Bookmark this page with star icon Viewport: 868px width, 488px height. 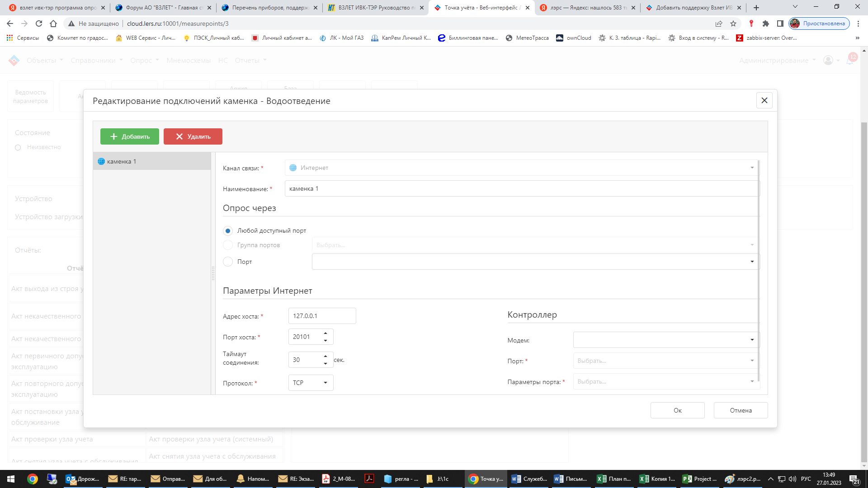(x=733, y=23)
